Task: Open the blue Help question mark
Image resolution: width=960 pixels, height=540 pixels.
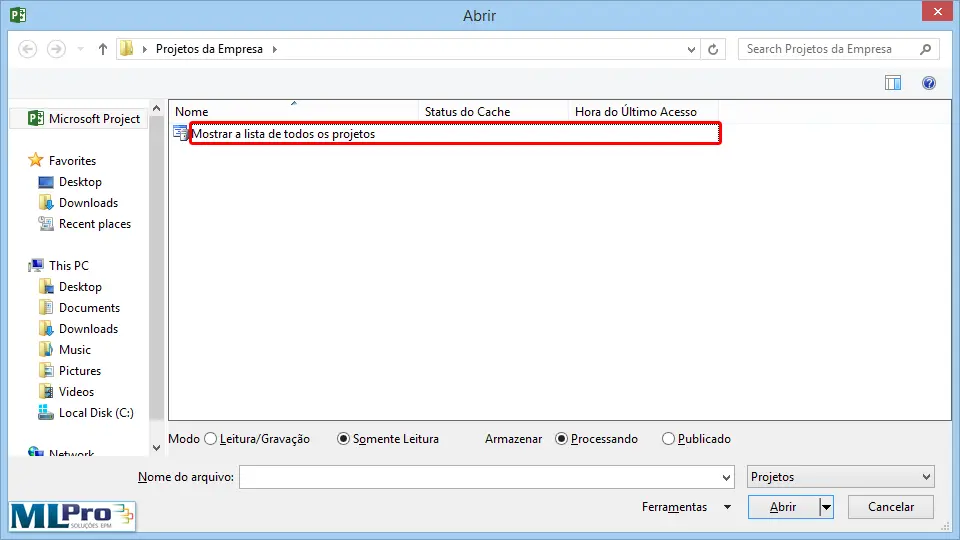Action: [x=929, y=83]
